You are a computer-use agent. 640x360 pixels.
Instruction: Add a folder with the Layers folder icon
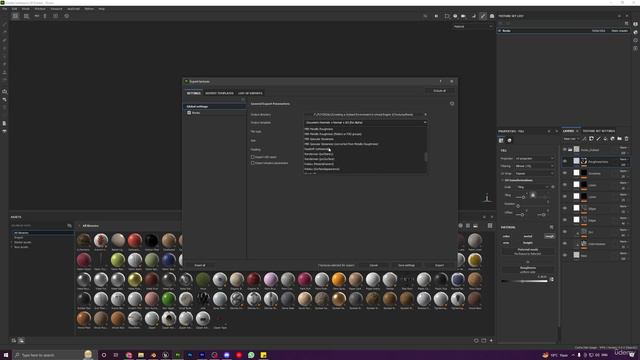pyautogui.click(x=619, y=139)
